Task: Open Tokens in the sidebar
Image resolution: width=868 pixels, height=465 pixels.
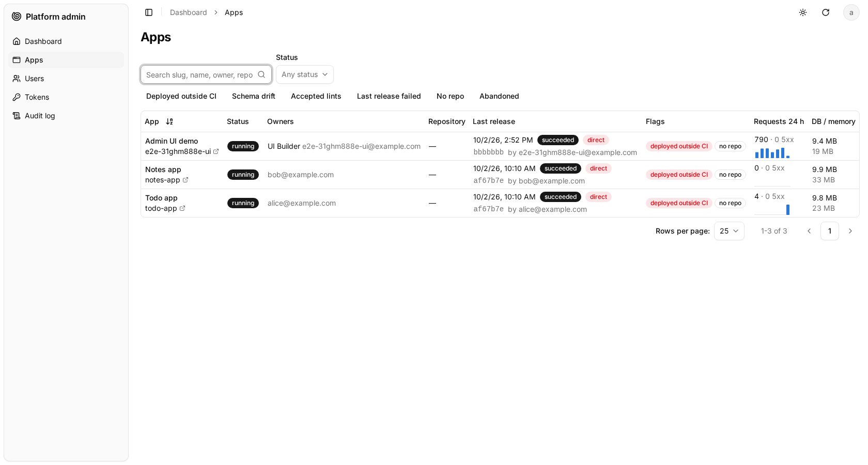Action: [66, 97]
